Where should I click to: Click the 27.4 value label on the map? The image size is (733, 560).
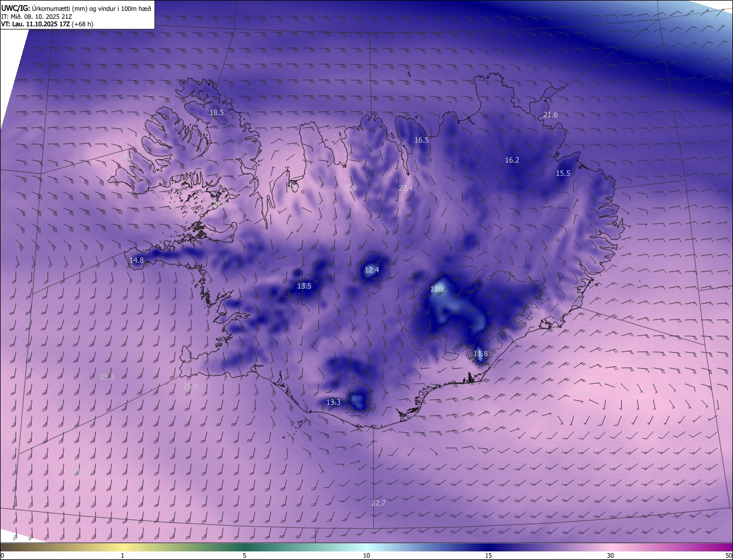pos(405,188)
